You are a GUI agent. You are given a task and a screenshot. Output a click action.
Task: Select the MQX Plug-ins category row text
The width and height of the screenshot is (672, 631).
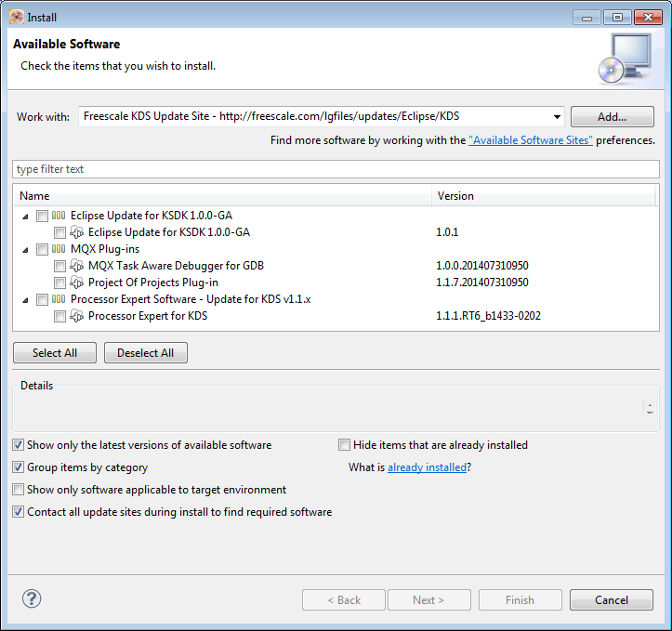pos(105,249)
